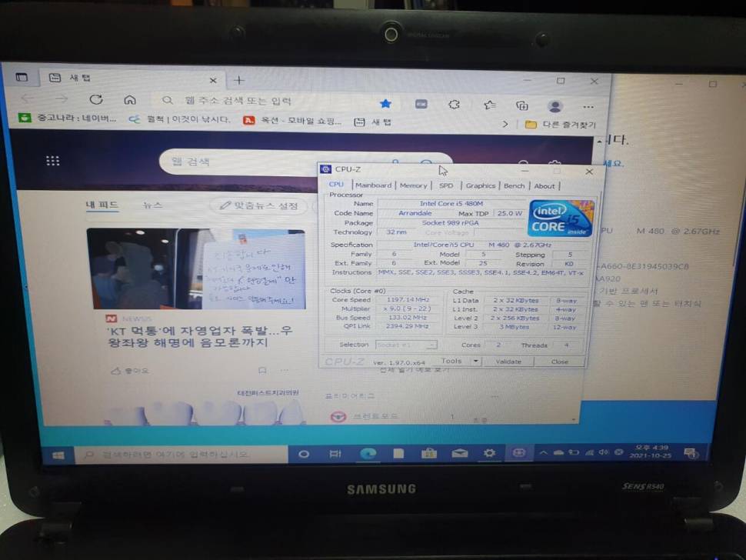
Task: Refresh the current page
Action: pyautogui.click(x=96, y=99)
